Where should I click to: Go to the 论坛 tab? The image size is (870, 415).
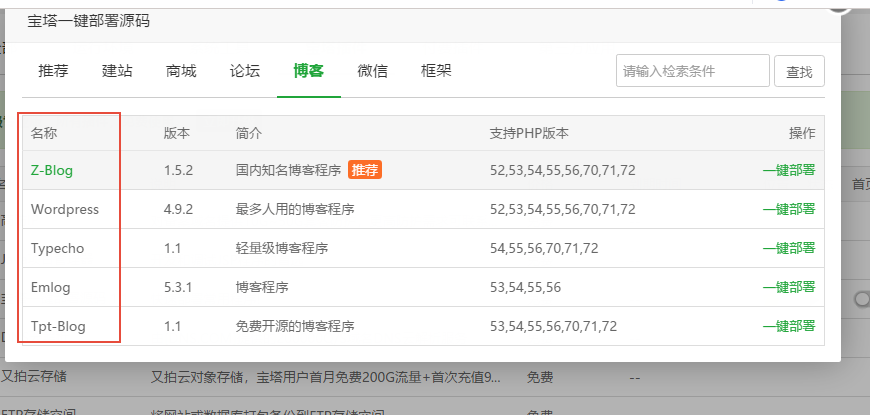[x=245, y=71]
